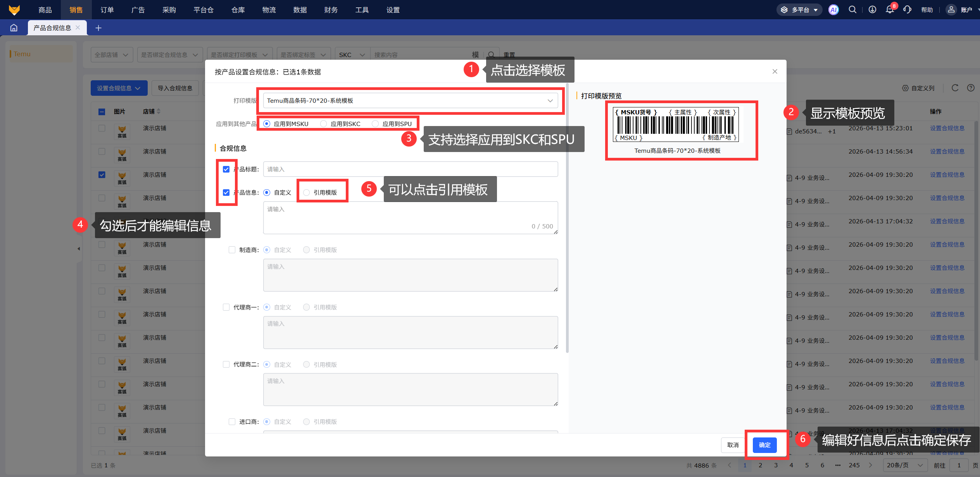980x477 pixels.
Task: Click the AI assistant icon
Action: coord(833,10)
